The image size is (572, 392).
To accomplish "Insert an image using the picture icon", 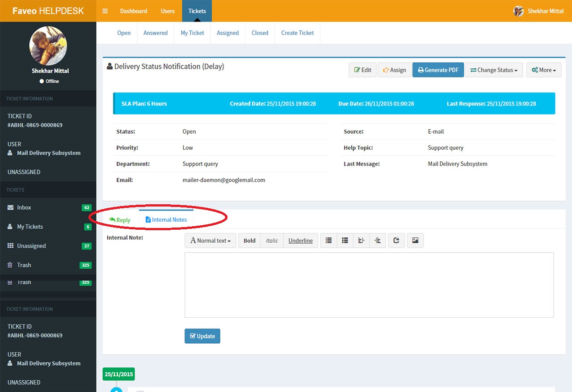I will pyautogui.click(x=415, y=240).
